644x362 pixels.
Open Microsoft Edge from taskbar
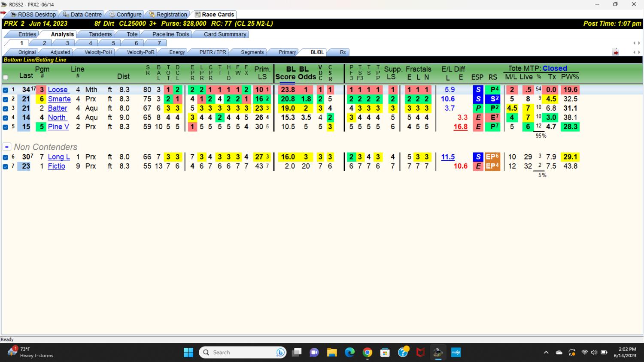(350, 353)
